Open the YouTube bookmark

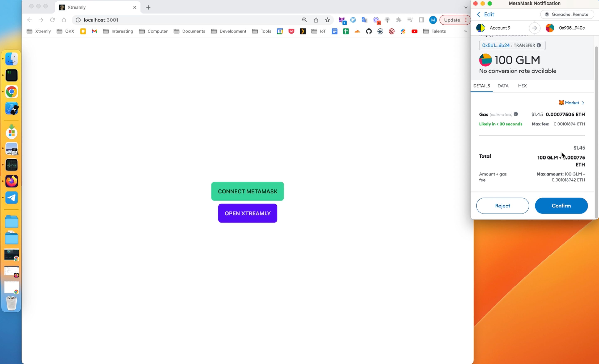(x=414, y=31)
